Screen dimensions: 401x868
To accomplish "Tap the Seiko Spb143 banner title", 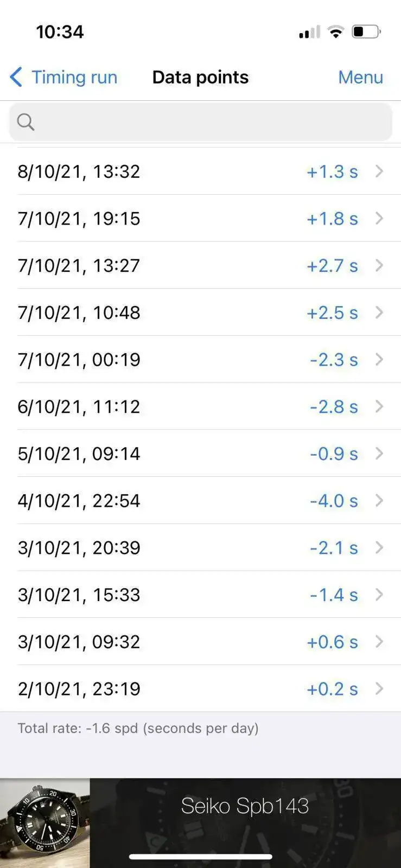I will (245, 806).
